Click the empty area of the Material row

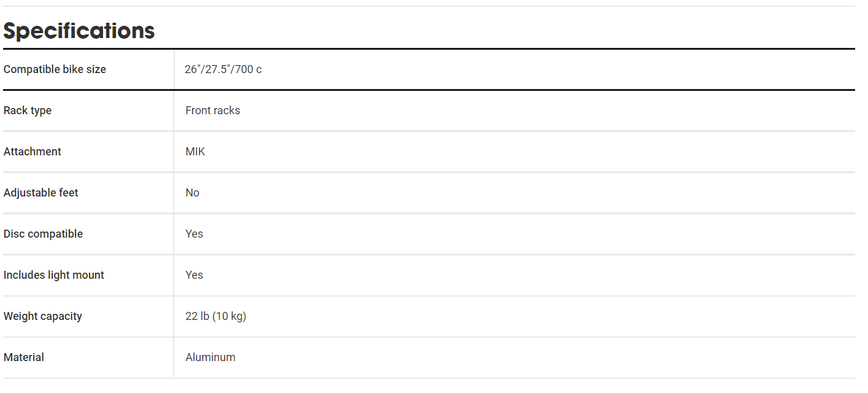[545, 357]
